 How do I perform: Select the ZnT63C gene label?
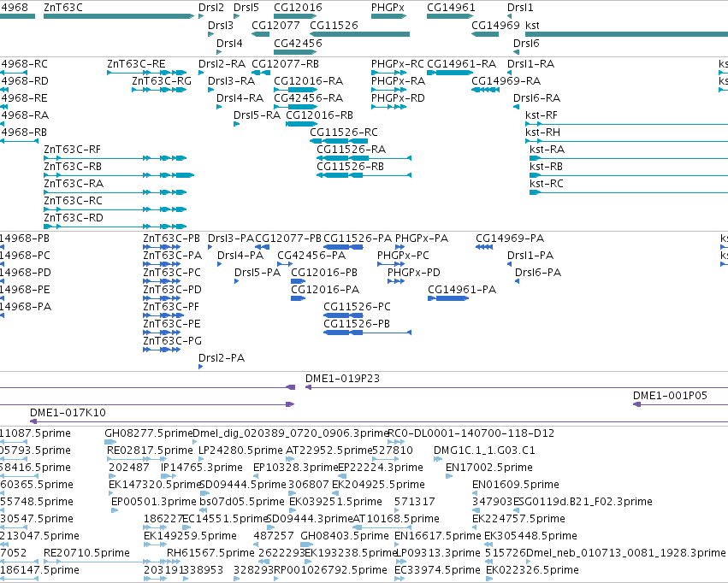coord(63,8)
